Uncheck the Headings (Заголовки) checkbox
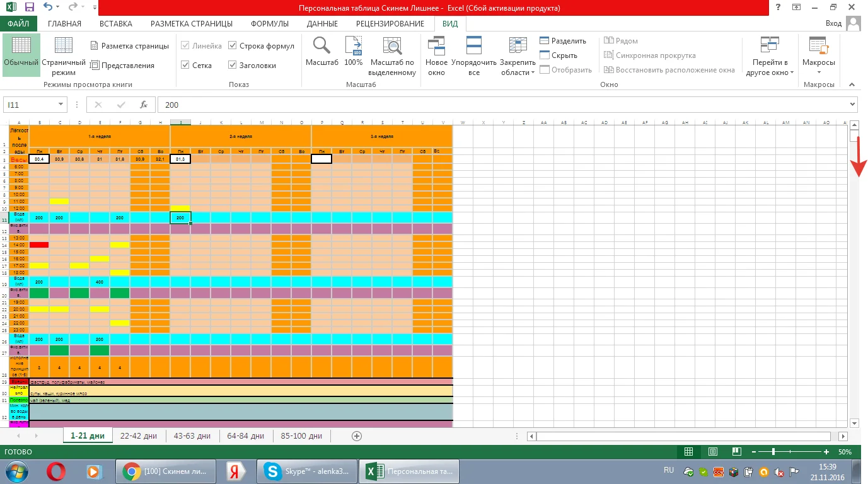Screen dimensions: 868x484 [x=233, y=65]
